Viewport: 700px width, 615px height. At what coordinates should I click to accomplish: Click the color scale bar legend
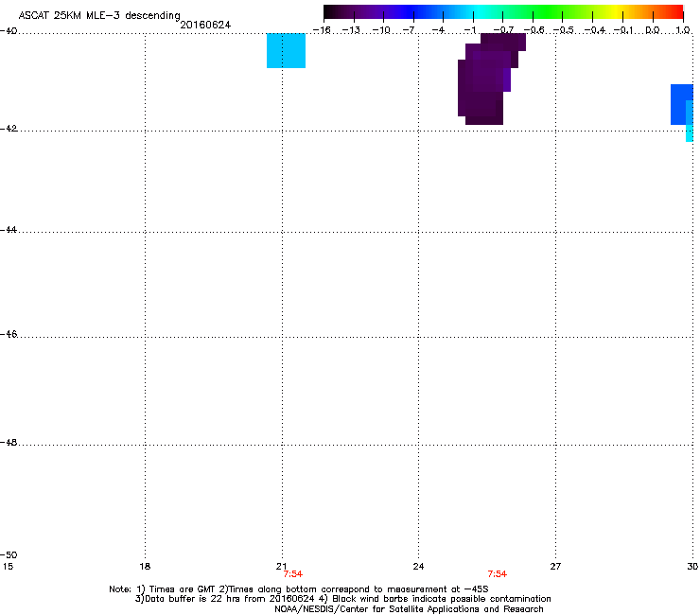click(x=503, y=11)
